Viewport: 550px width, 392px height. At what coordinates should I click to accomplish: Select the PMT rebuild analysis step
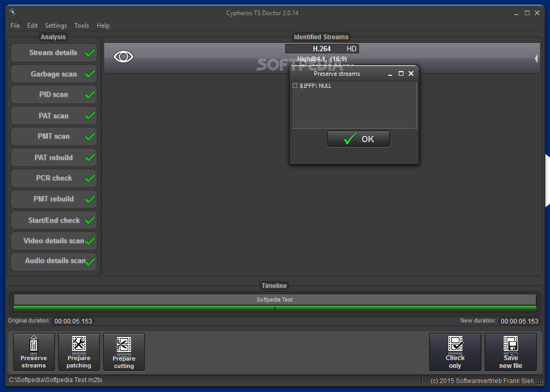pos(54,199)
